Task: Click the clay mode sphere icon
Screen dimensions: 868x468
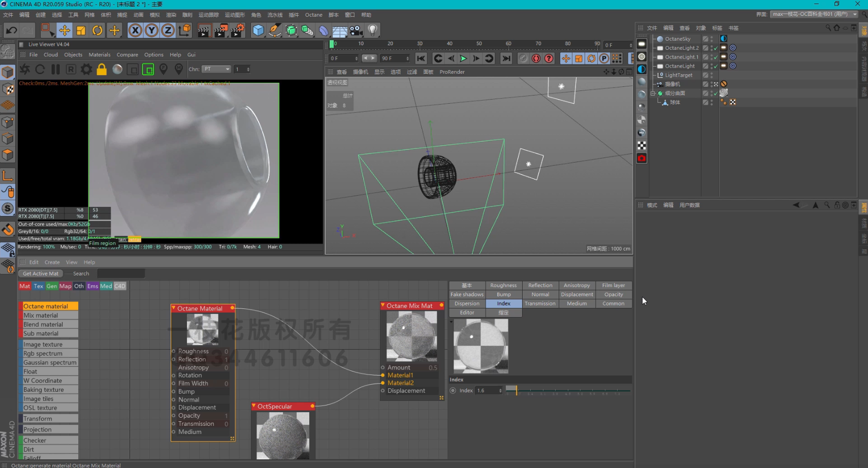Action: [117, 69]
